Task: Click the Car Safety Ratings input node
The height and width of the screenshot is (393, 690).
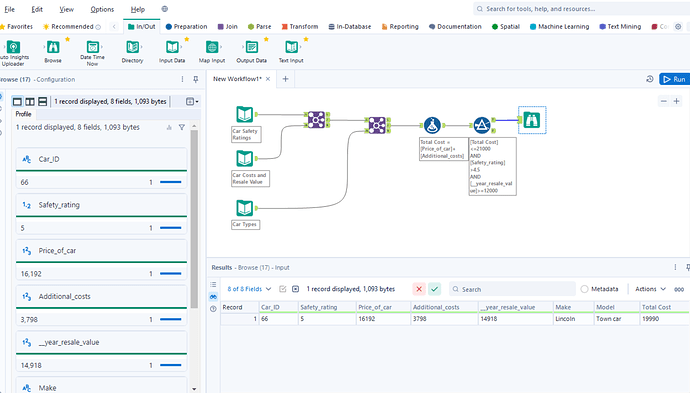Action: tap(245, 114)
